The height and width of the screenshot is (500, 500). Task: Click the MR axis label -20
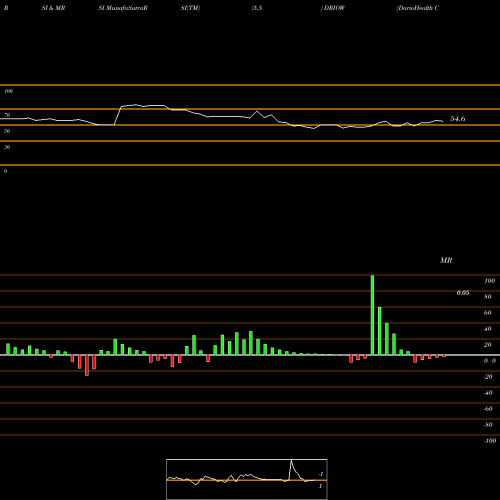488,377
